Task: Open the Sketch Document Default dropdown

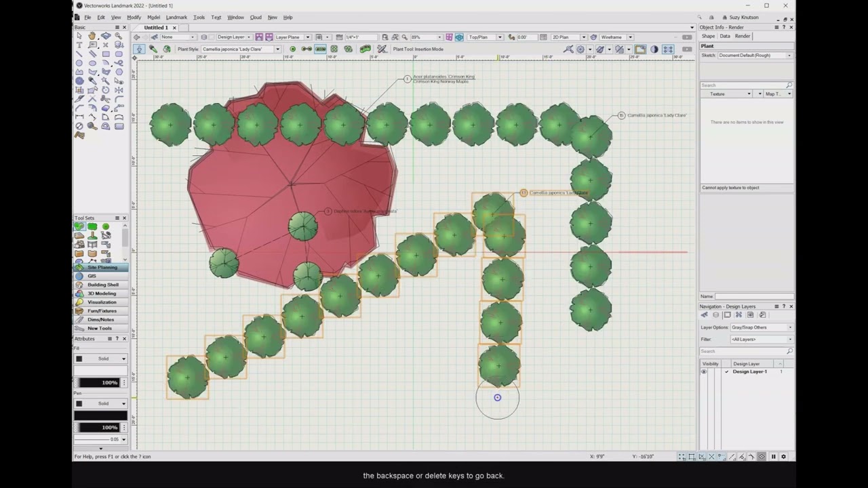Action: tap(755, 56)
